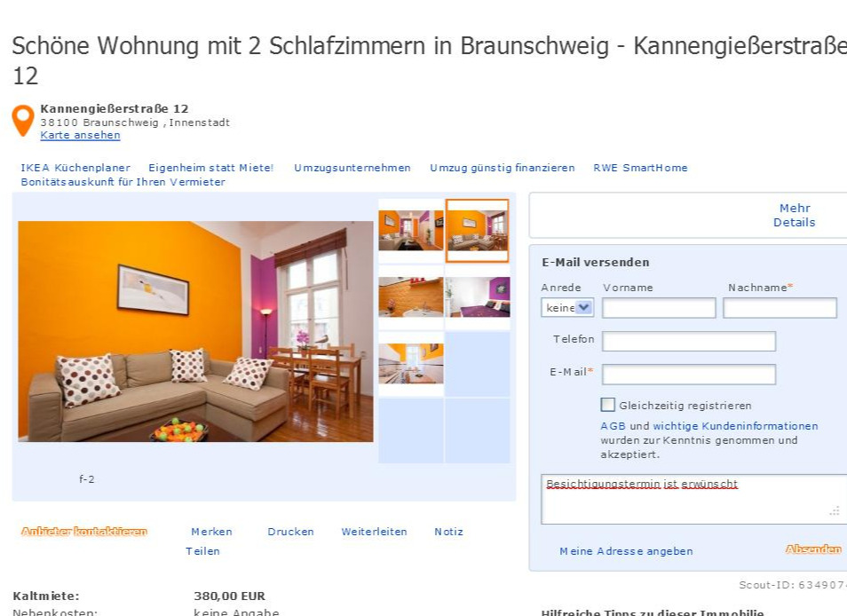
Task: Click the Drucken print option
Action: point(290,532)
